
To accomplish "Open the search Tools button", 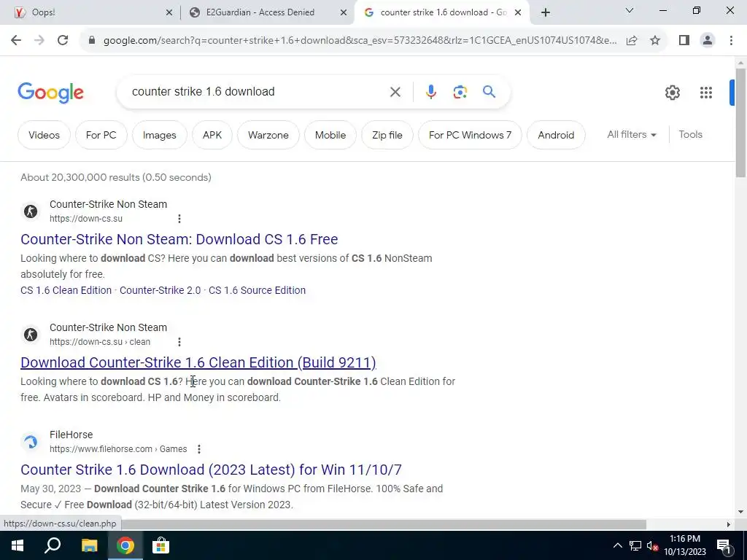I will coord(690,135).
